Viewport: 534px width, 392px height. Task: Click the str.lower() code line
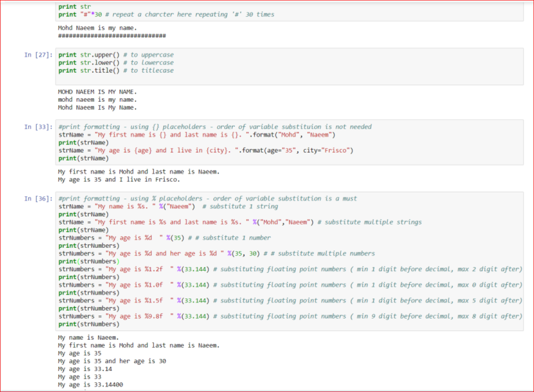pyautogui.click(x=116, y=63)
